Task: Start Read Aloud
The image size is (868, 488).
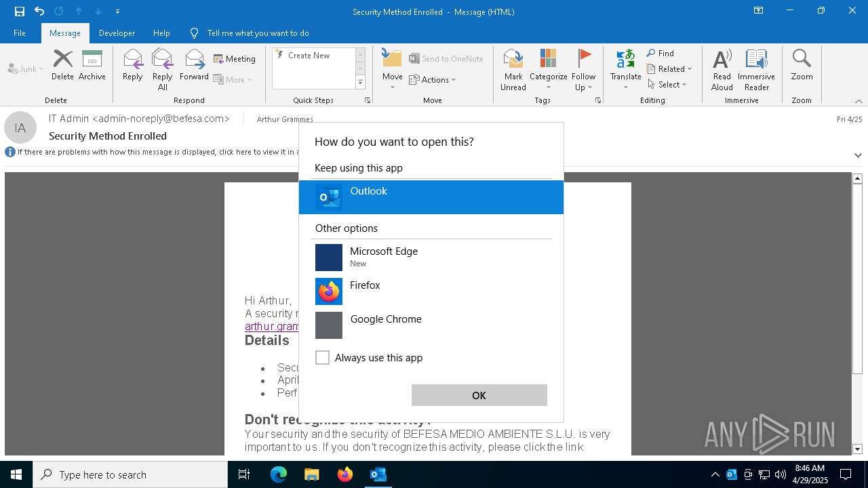Action: [722, 70]
